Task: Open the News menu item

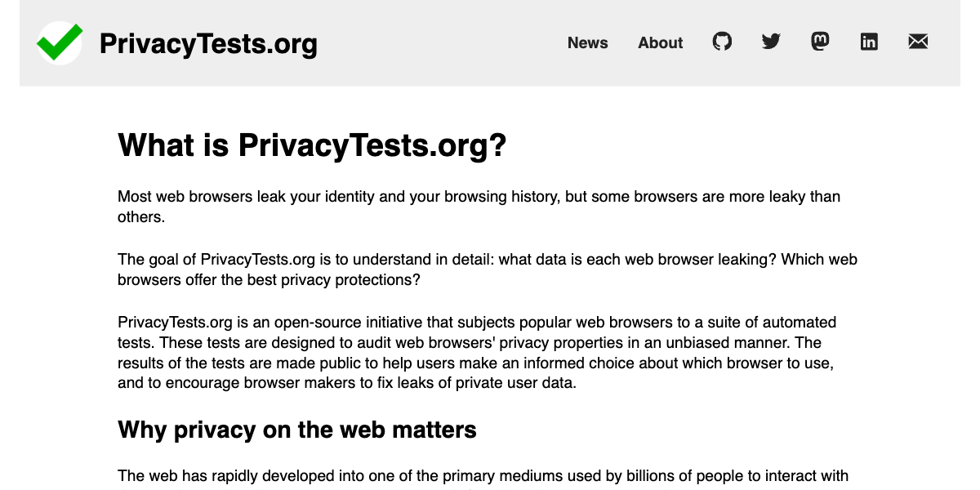Action: (x=587, y=43)
